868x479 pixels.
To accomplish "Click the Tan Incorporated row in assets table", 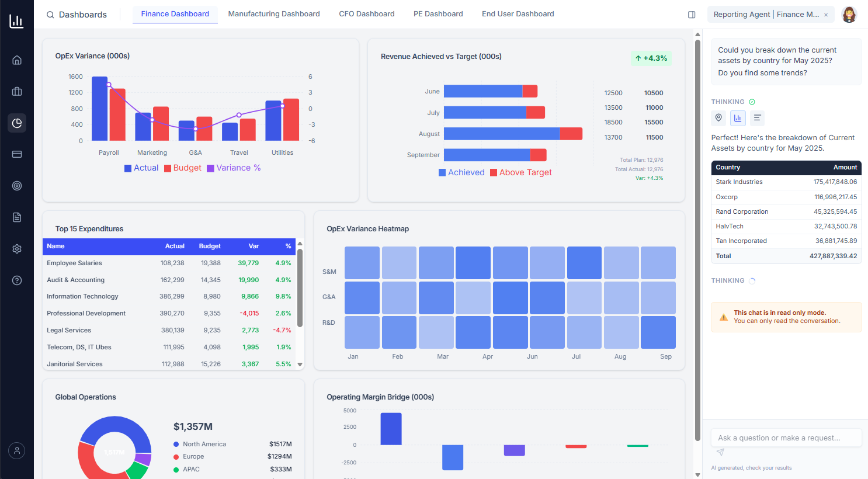I will coord(786,241).
